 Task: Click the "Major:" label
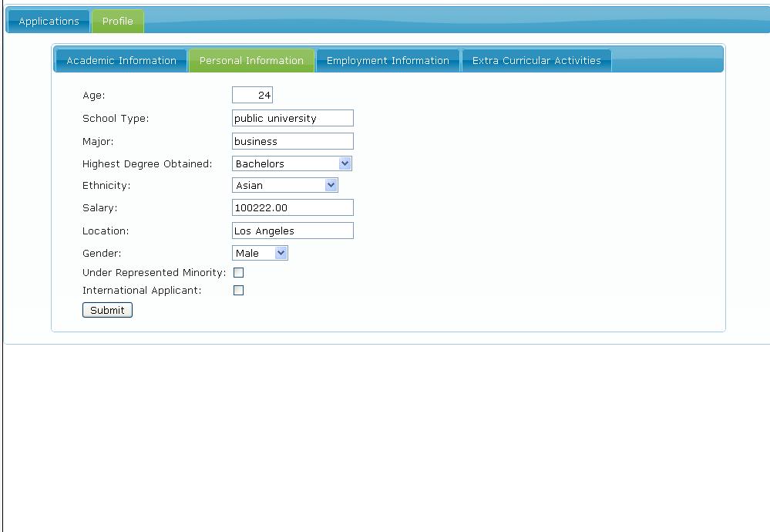[98, 141]
